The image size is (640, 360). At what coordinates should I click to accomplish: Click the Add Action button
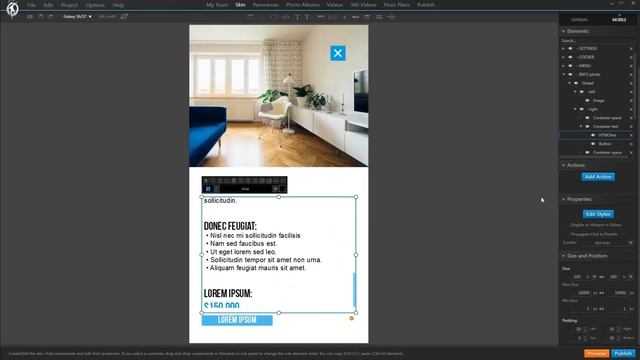click(598, 177)
